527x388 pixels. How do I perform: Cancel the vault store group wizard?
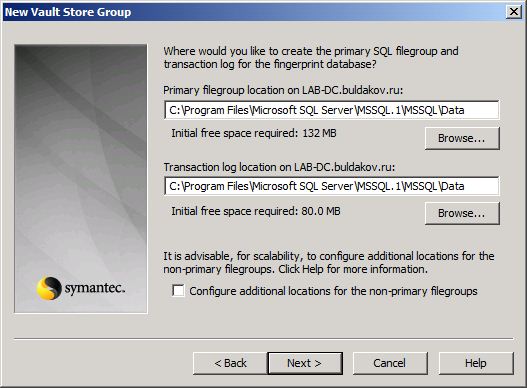[x=390, y=363]
